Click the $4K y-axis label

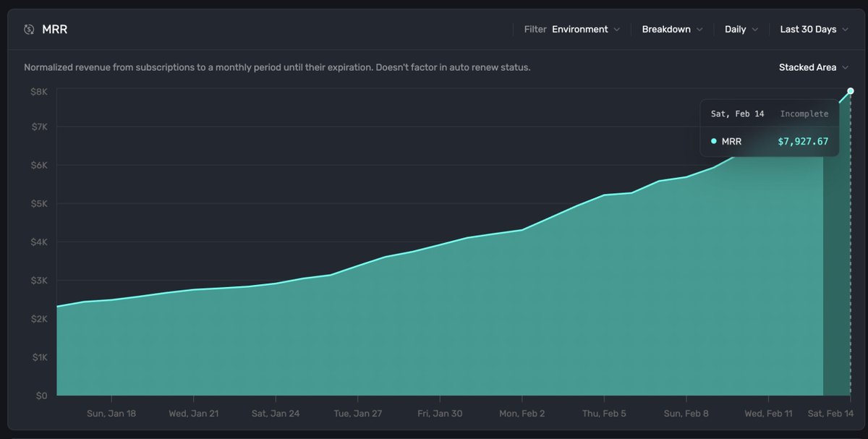(x=38, y=242)
